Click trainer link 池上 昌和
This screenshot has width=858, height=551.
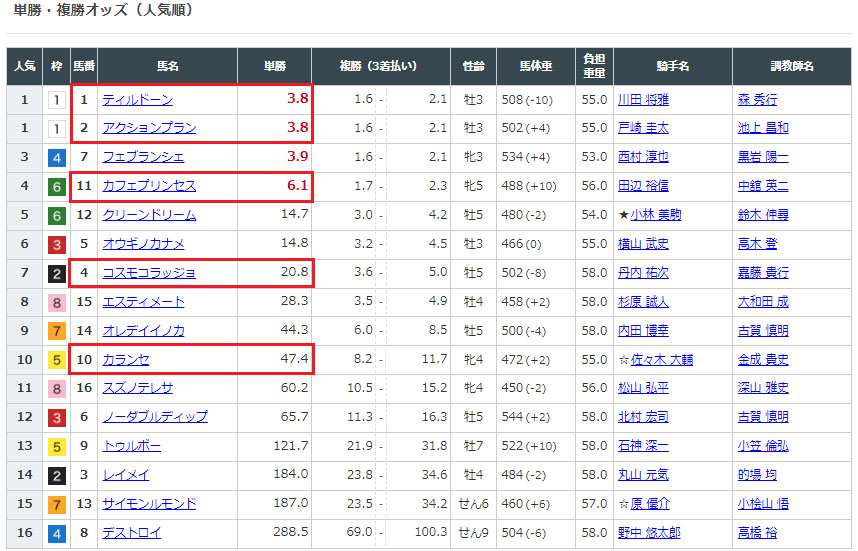point(763,128)
